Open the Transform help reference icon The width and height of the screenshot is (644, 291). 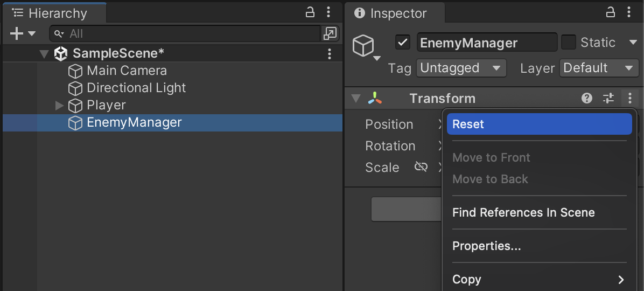pyautogui.click(x=587, y=98)
